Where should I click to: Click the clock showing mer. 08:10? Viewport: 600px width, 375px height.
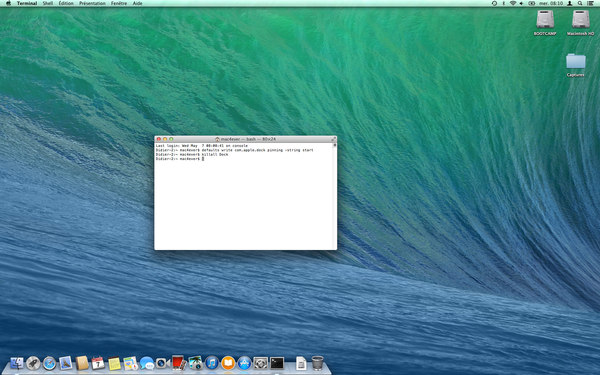[x=551, y=3]
